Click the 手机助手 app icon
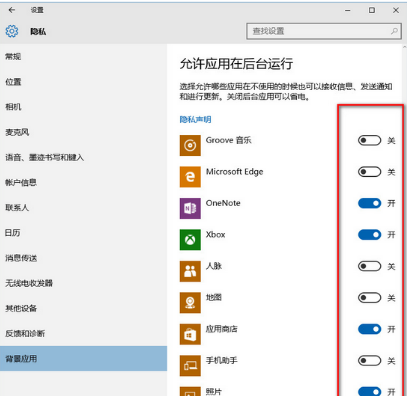This screenshot has width=407, height=396. pyautogui.click(x=190, y=366)
